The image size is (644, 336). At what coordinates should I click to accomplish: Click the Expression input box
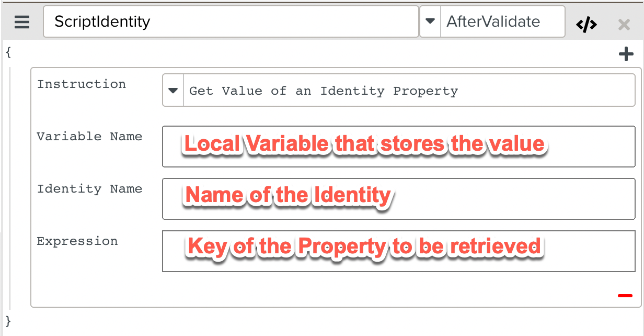pyautogui.click(x=398, y=251)
